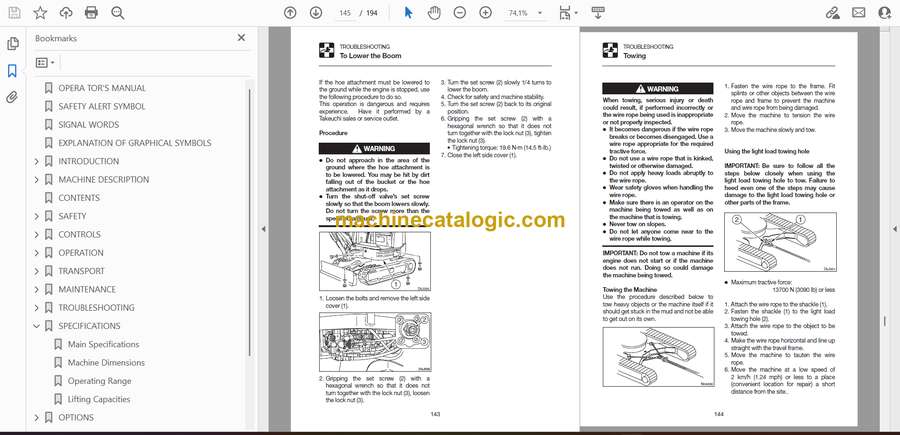
Task: Click the share link icon
Action: (x=832, y=13)
